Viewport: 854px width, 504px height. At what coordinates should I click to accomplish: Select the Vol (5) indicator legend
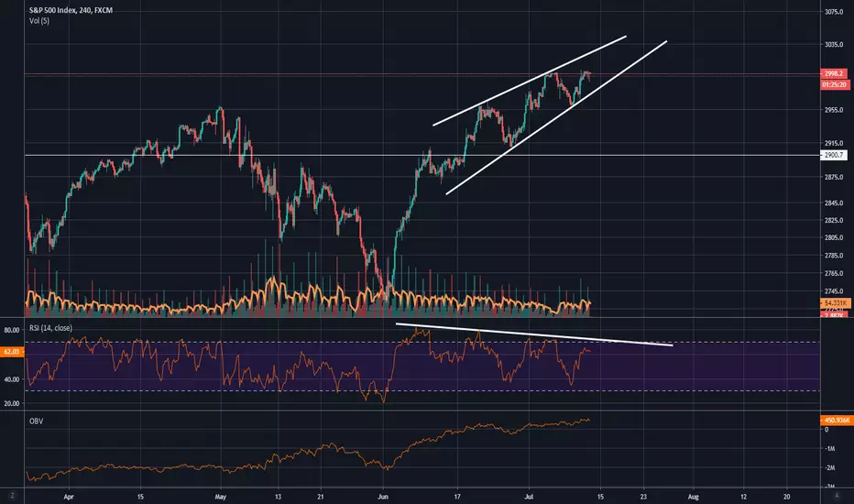pyautogui.click(x=39, y=21)
